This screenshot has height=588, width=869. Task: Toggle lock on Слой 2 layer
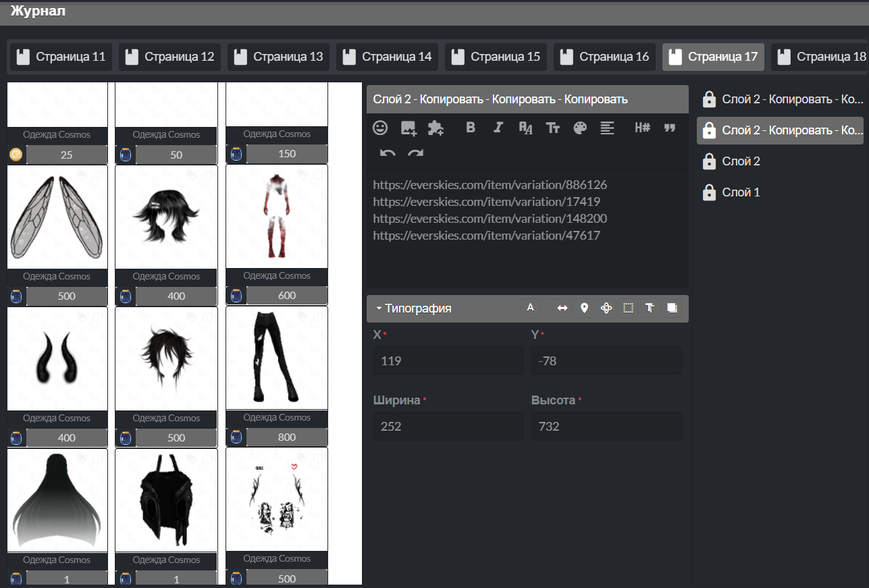point(709,161)
